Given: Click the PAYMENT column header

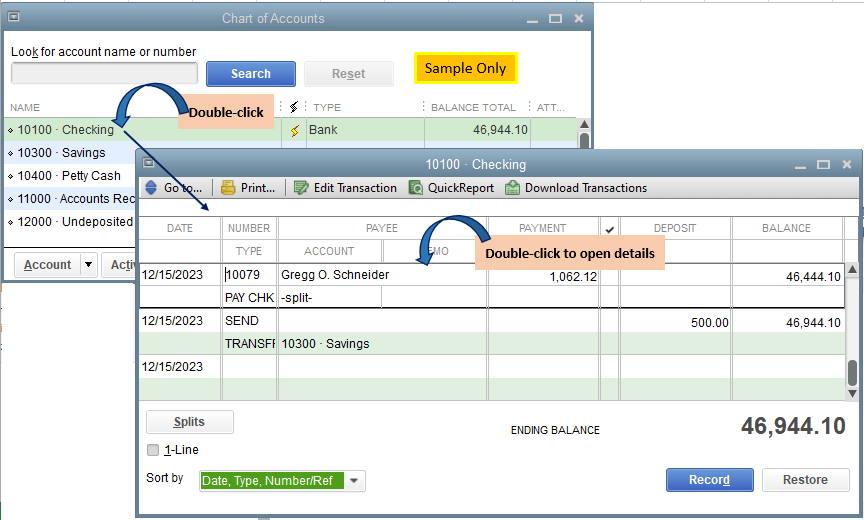Looking at the screenshot, I should (542, 229).
